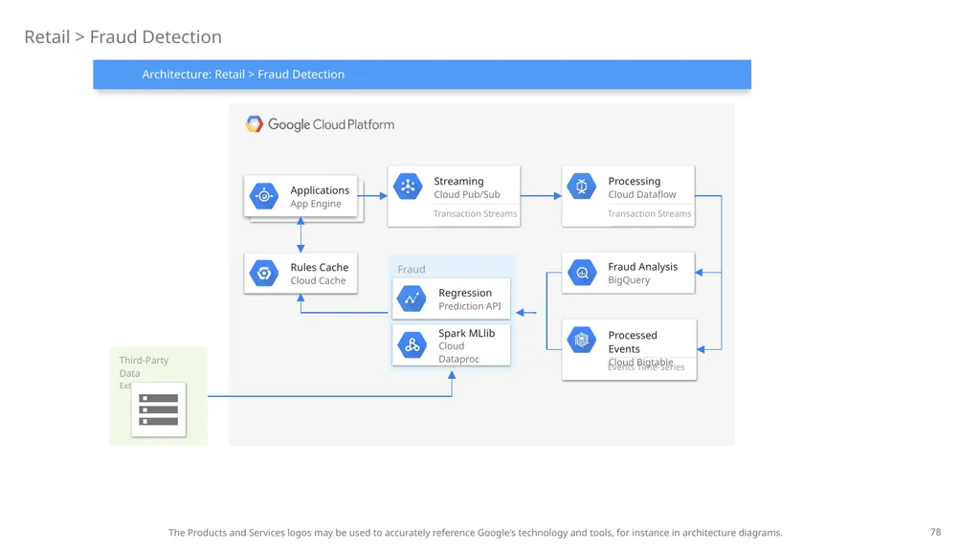
Task: Click the BigQuery Fraud Analysis icon
Action: [x=582, y=273]
